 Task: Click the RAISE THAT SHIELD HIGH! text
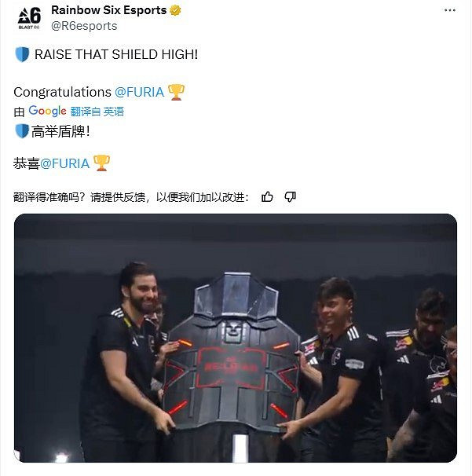pyautogui.click(x=116, y=55)
